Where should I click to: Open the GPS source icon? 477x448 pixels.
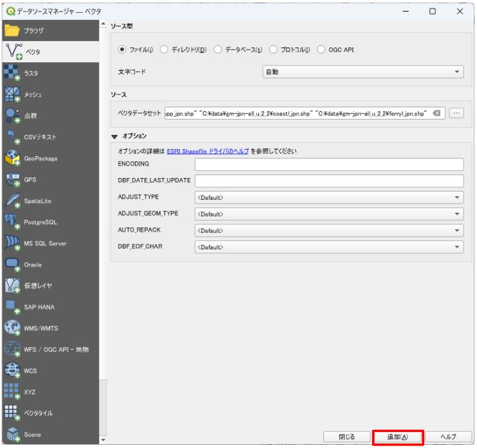12,179
